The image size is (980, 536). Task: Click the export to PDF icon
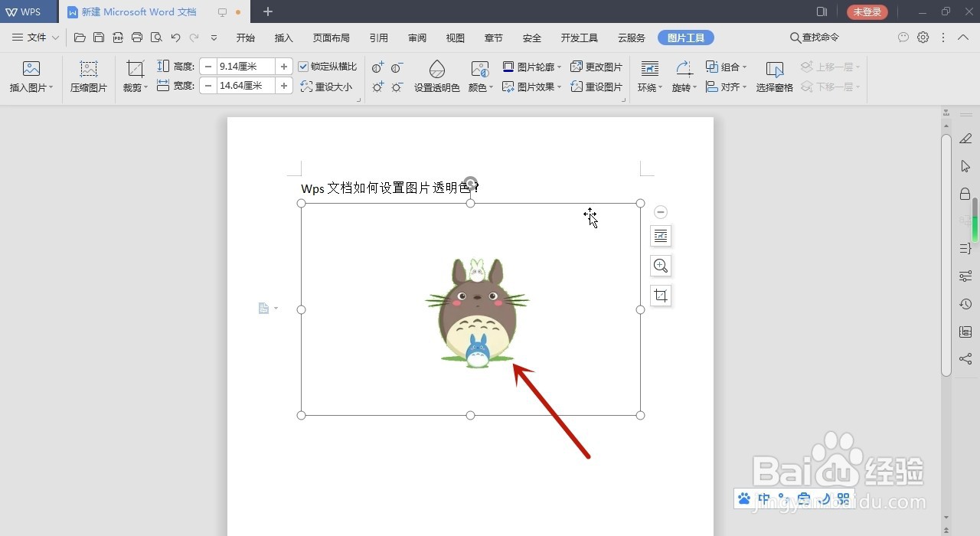pyautogui.click(x=118, y=38)
